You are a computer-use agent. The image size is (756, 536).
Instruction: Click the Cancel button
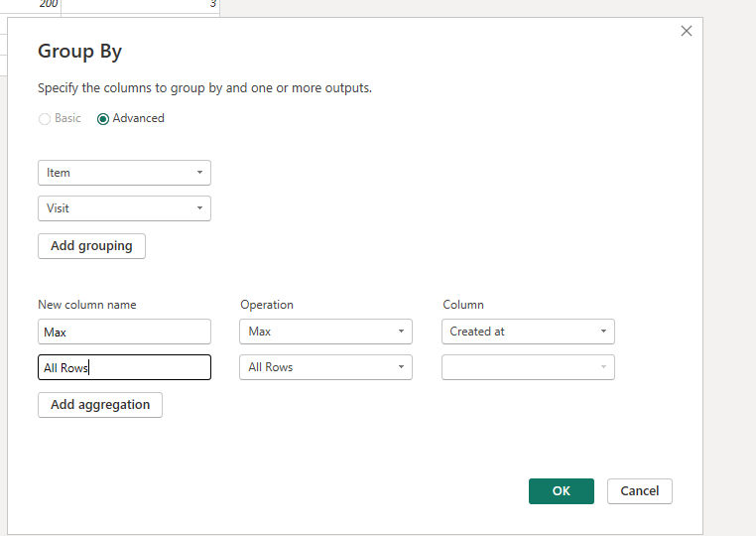pyautogui.click(x=639, y=491)
